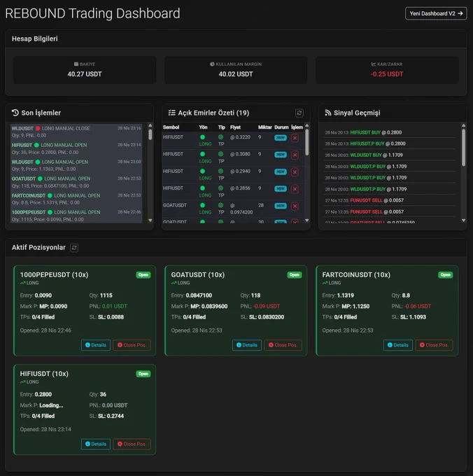Refresh the Açık Emirler Özeti panel

[299, 113]
